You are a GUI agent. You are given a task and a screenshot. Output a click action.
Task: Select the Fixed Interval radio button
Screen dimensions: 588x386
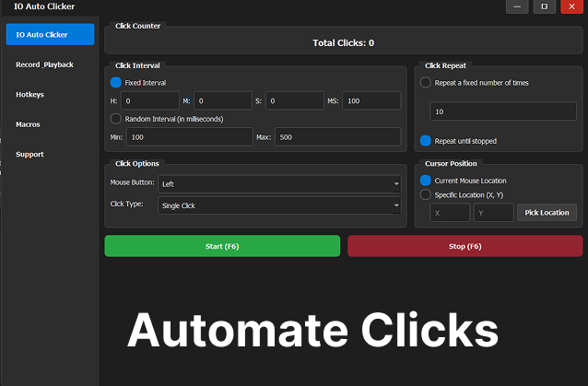click(116, 82)
